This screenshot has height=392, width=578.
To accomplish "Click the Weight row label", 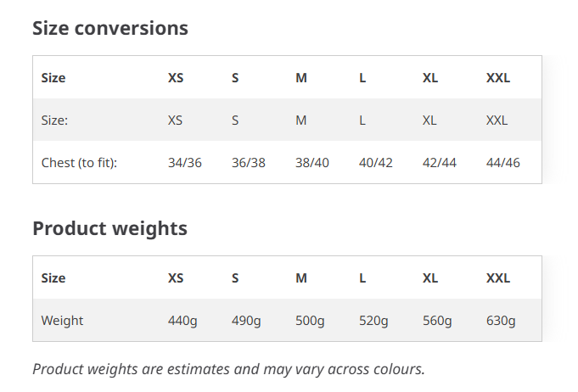I will pyautogui.click(x=62, y=321).
